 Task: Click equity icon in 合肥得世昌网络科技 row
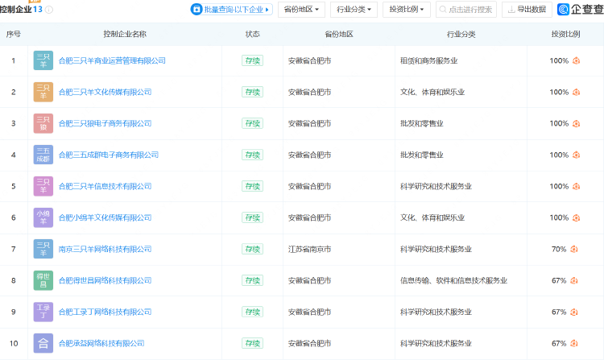pyautogui.click(x=576, y=280)
